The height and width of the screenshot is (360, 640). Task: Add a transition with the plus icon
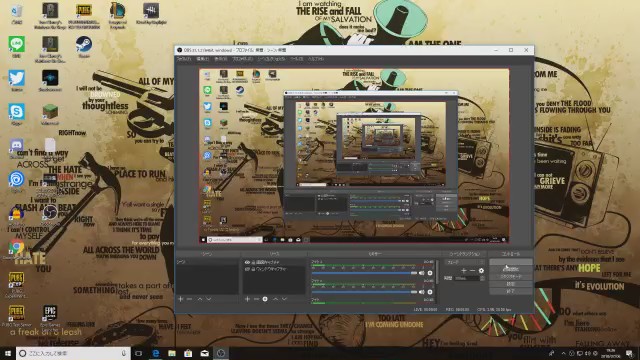pos(464,271)
